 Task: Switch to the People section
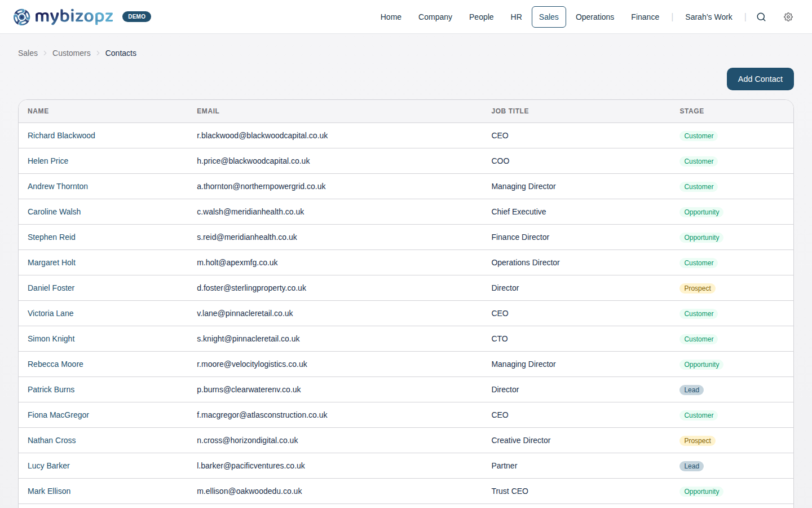[x=481, y=17]
